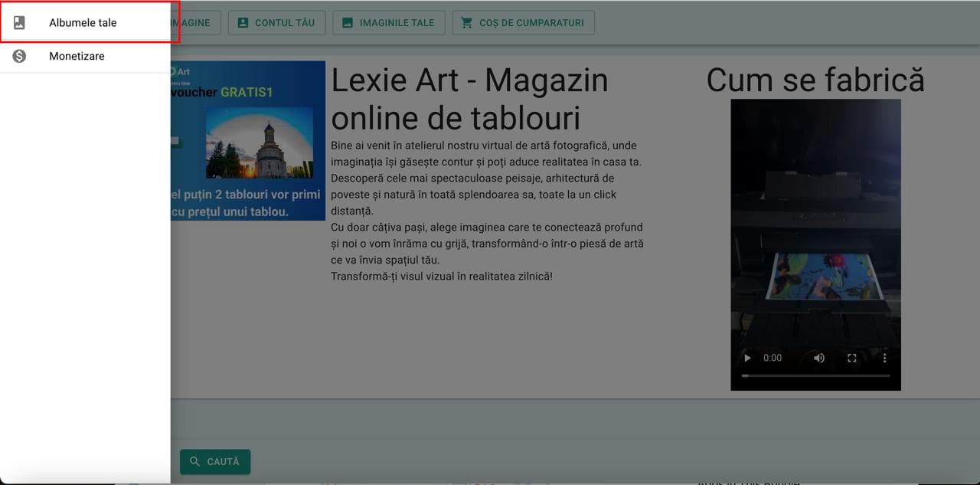Click the Lexie Art - Magazin online heading
This screenshot has height=485, width=980.
click(x=469, y=99)
